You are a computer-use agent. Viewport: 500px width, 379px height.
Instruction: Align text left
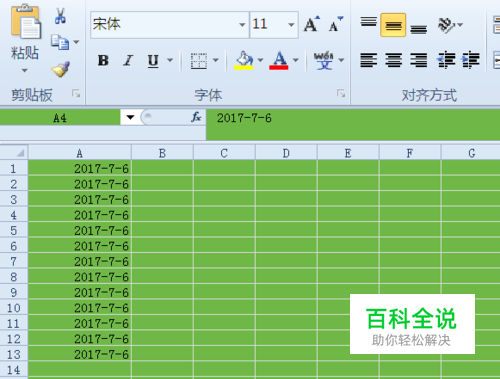click(x=369, y=60)
